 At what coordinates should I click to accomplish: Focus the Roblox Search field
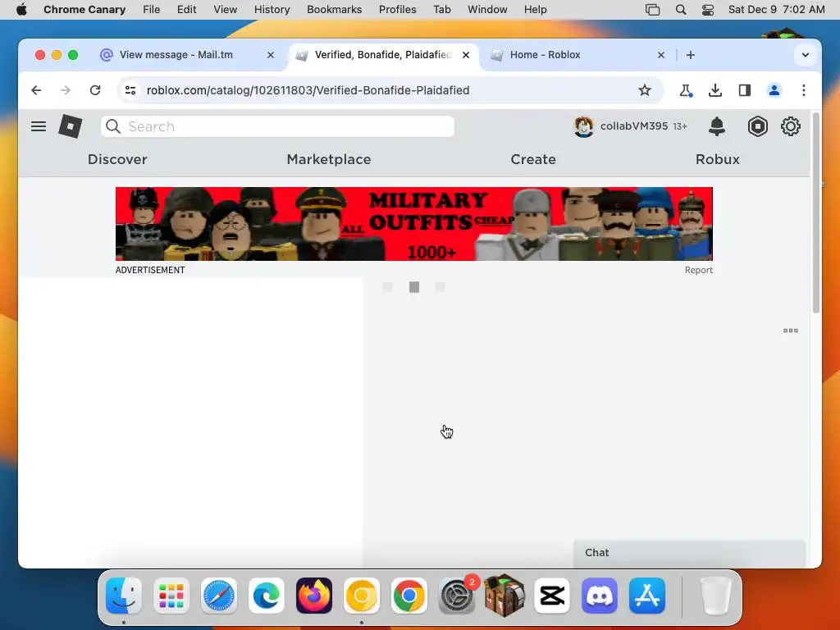277,126
